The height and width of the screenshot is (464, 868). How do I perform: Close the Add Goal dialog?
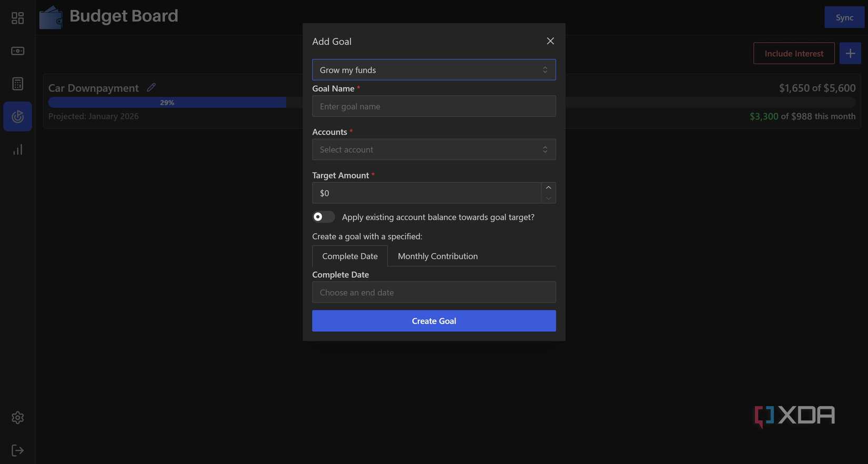[550, 41]
